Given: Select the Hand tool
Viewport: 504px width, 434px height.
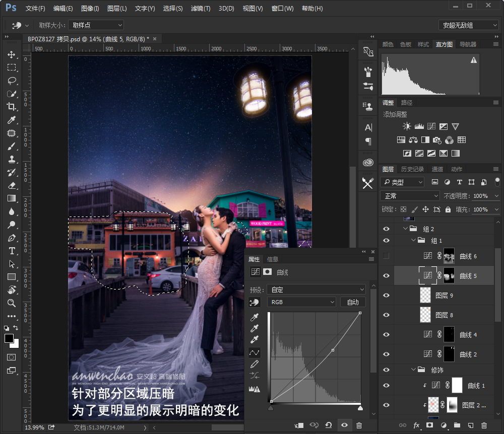Looking at the screenshot, I should tap(12, 290).
